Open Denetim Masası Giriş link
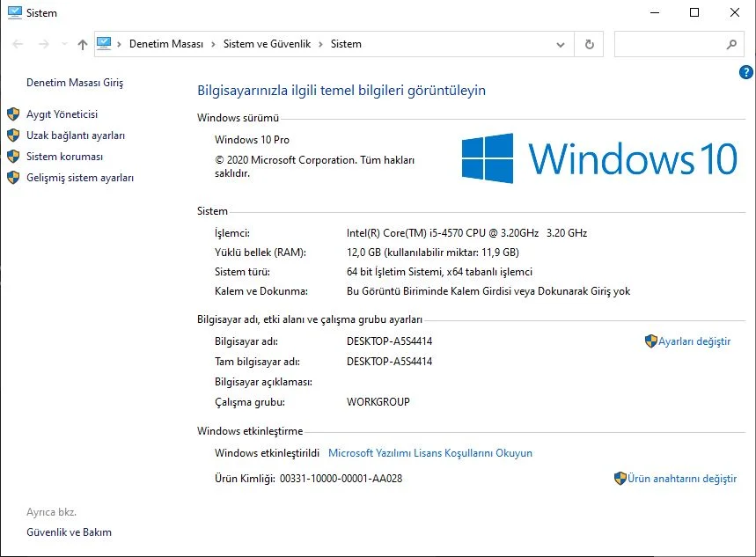This screenshot has width=756, height=557. [x=75, y=83]
